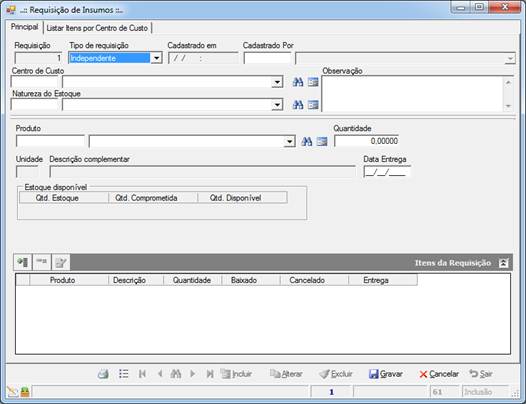Click Baixado column header
The width and height of the screenshot is (526, 404).
[251, 280]
